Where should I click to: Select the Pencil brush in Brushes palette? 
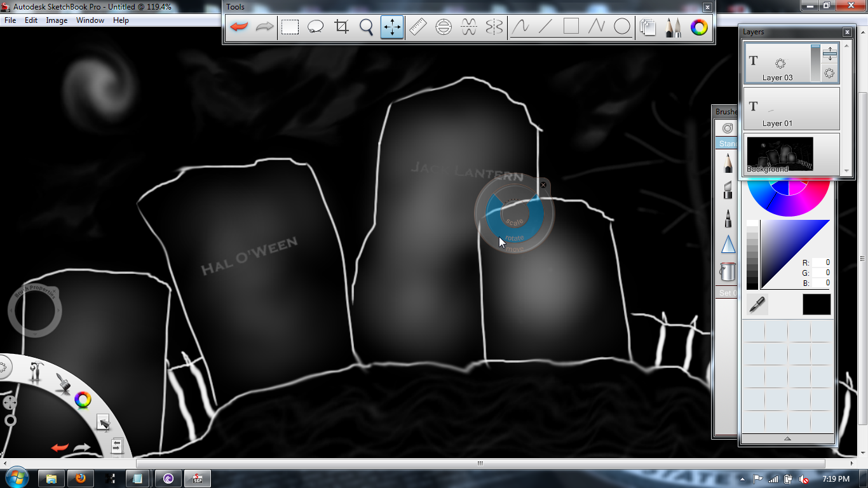coord(728,163)
